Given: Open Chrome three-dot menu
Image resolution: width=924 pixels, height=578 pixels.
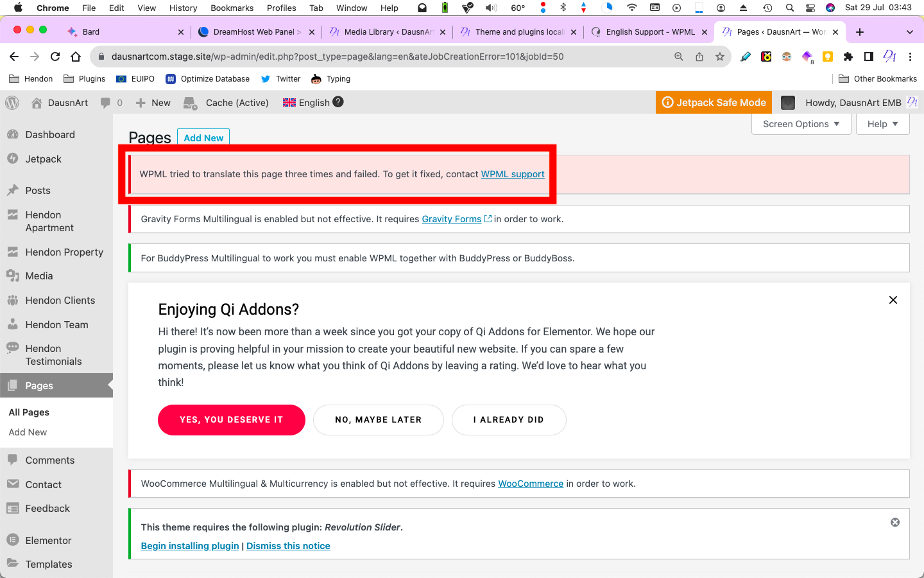Looking at the screenshot, I should [910, 57].
